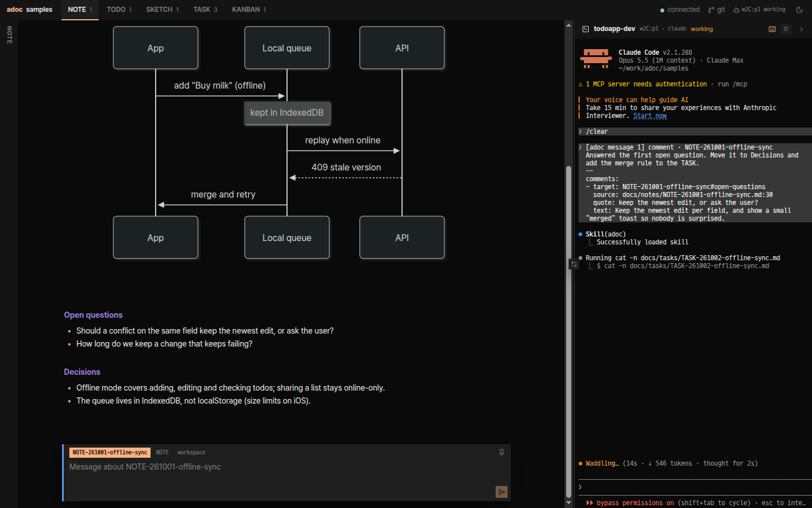Click the green connected status dot
Screen dimensions: 812x508
coord(663,10)
